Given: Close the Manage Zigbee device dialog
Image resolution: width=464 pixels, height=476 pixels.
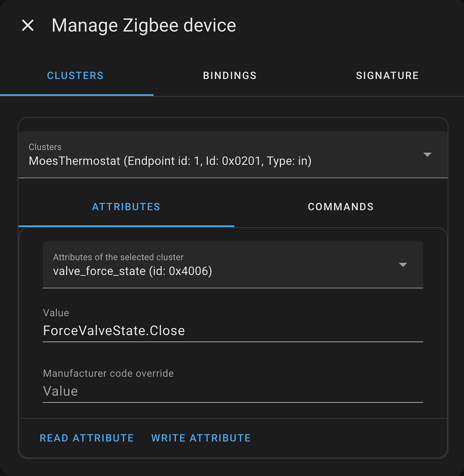Looking at the screenshot, I should [x=27, y=26].
